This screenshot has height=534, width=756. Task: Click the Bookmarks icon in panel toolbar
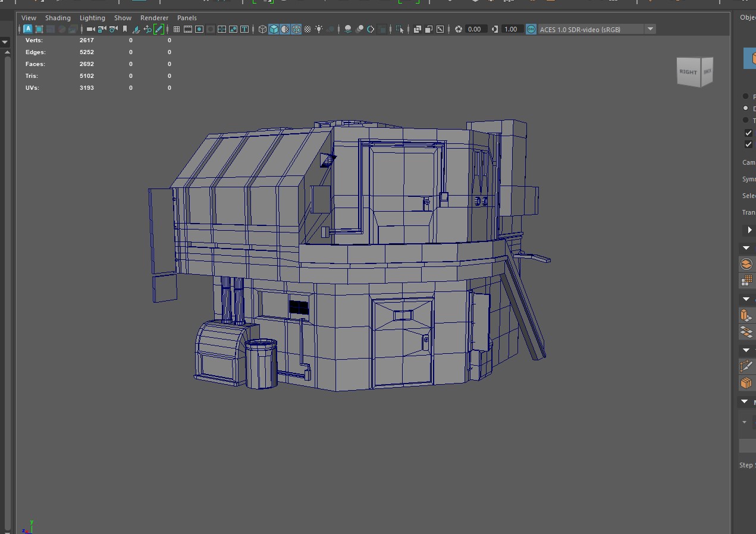click(125, 29)
